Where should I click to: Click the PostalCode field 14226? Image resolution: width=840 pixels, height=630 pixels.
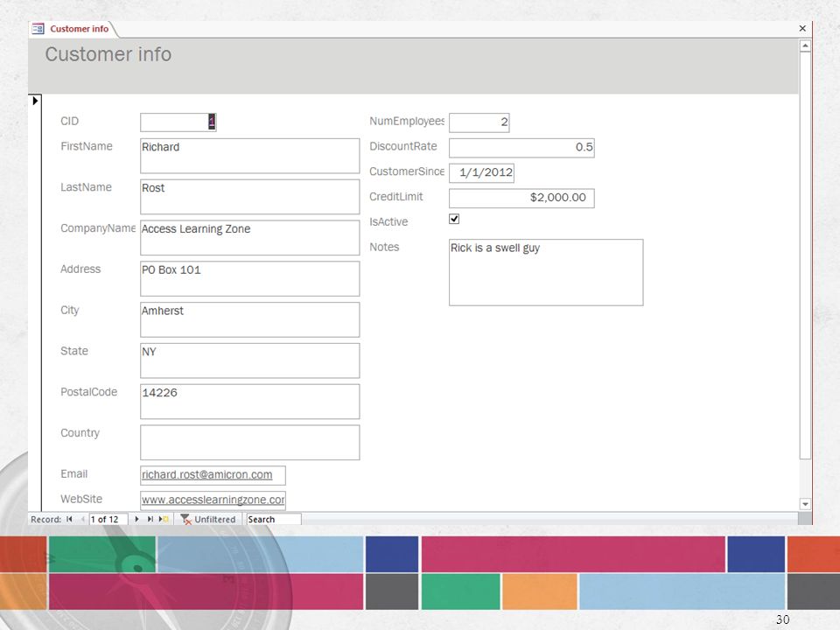249,402
